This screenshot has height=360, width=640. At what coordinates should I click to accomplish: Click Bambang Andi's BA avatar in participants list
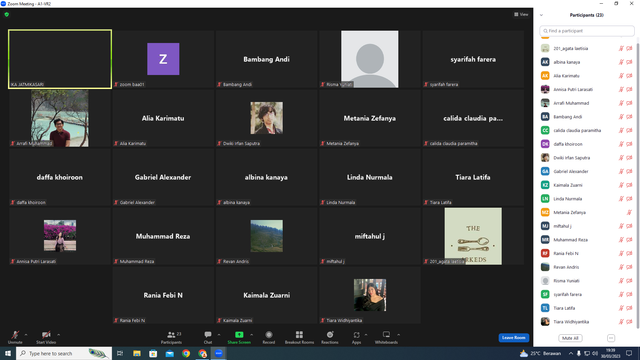[x=545, y=117]
